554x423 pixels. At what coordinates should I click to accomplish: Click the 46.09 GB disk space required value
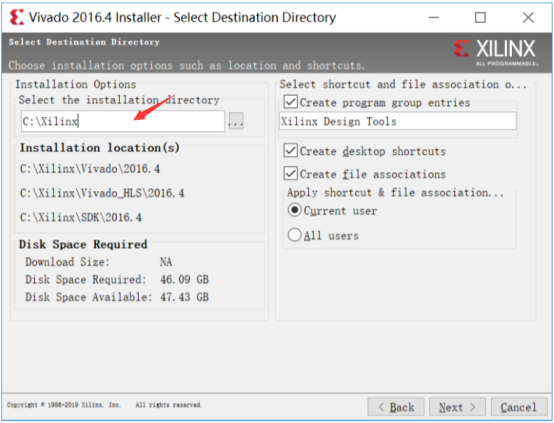(x=184, y=280)
